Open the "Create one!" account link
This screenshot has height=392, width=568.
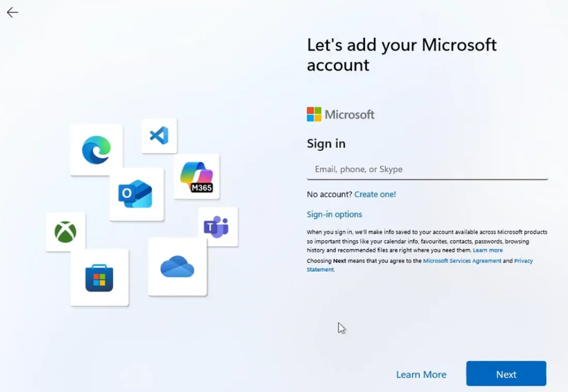[375, 194]
